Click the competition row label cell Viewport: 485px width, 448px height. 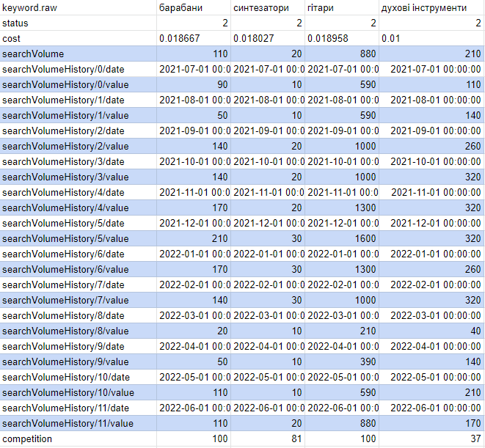coord(79,438)
